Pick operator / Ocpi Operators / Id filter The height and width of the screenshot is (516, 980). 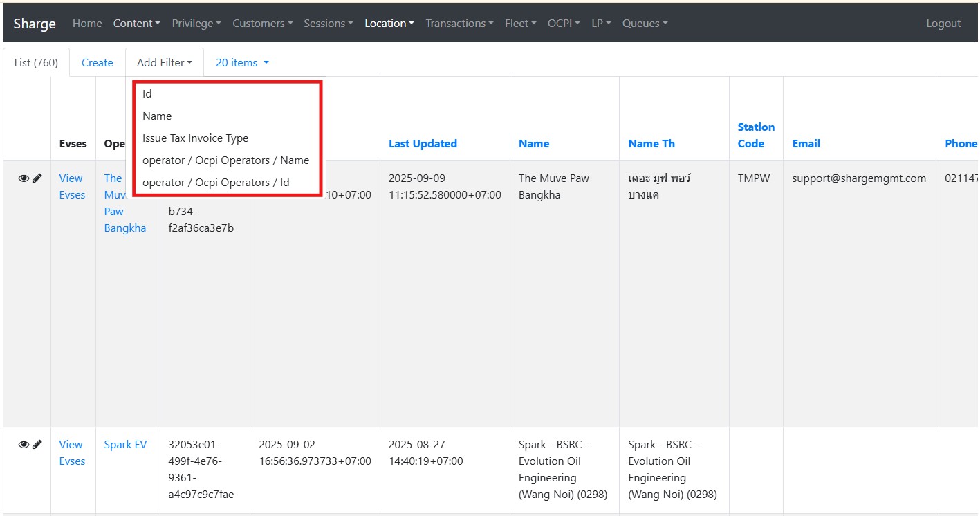[x=216, y=183]
